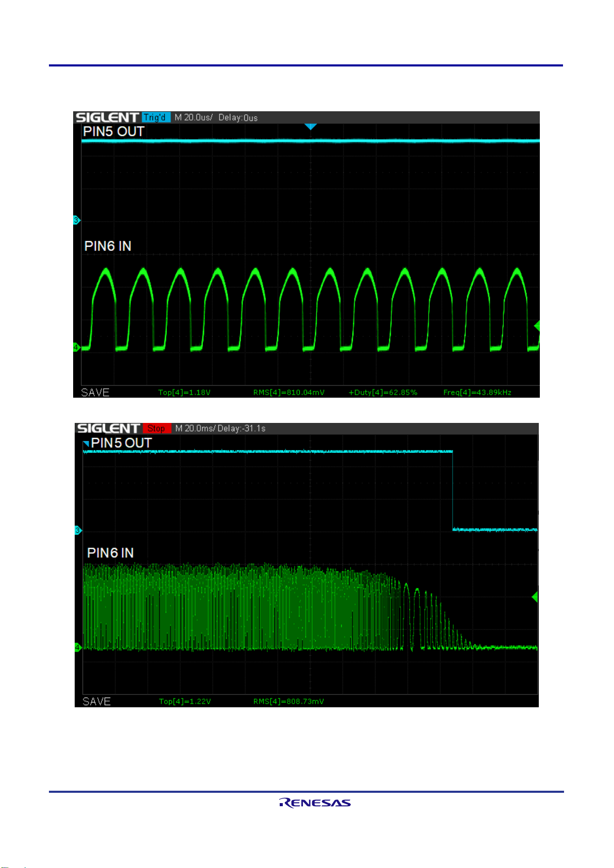Click the blue Trig'd status badge
Image resolution: width=614 pixels, height=868 pixels.
[x=156, y=117]
